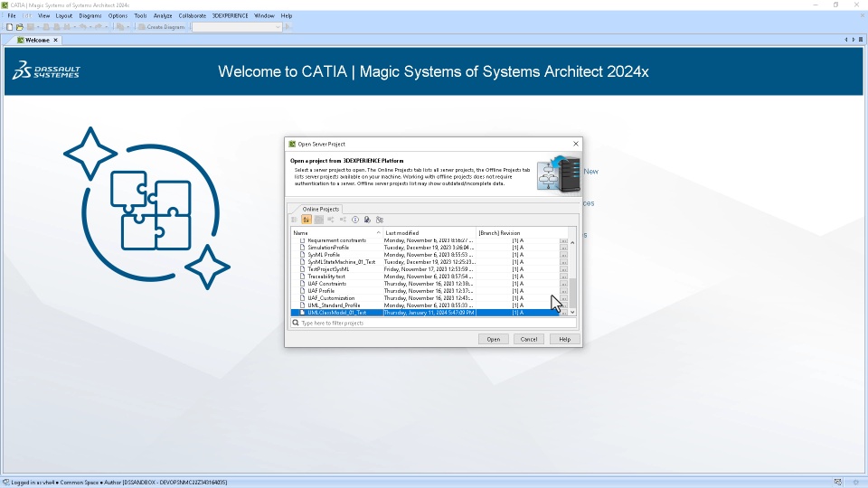The width and height of the screenshot is (868, 488).
Task: Click the tab scroll-left arrow in the tab bar
Action: click(846, 40)
